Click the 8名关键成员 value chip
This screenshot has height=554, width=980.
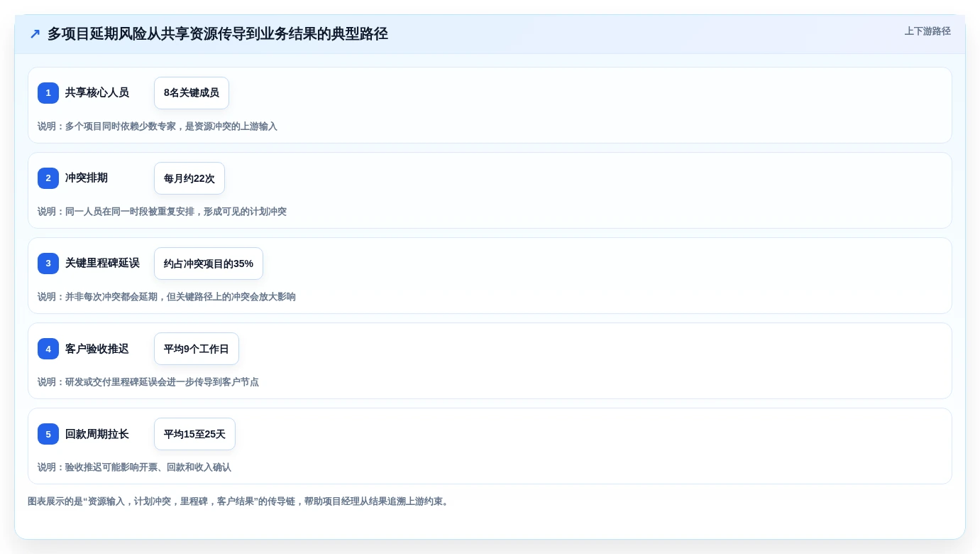[192, 93]
